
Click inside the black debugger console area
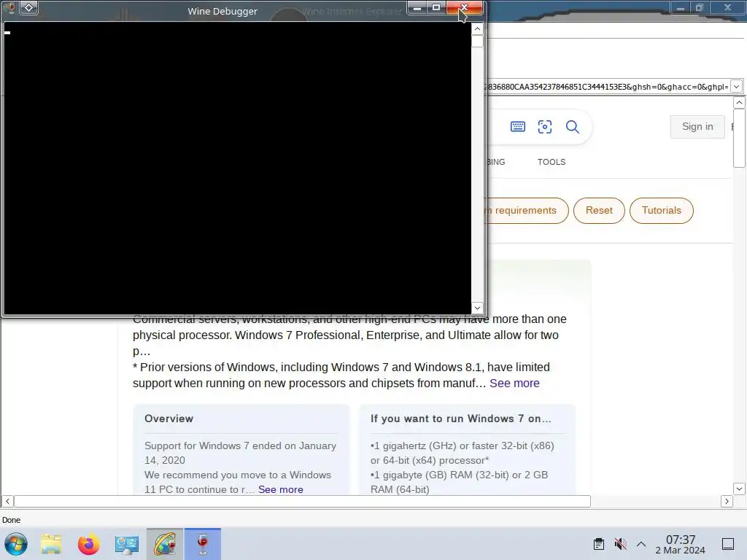click(x=237, y=168)
